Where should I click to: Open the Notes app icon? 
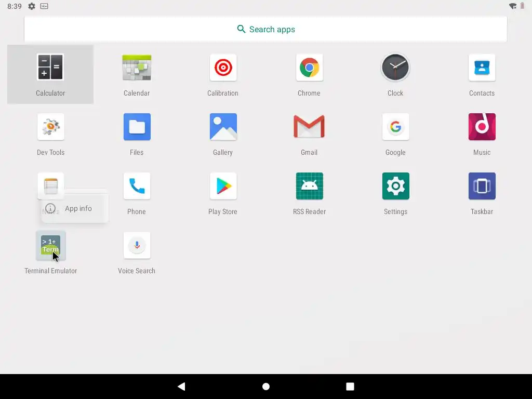[x=50, y=185]
